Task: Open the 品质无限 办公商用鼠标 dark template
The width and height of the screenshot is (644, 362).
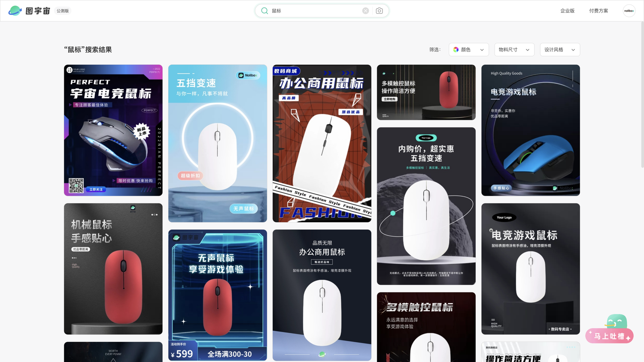Action: pos(322,295)
